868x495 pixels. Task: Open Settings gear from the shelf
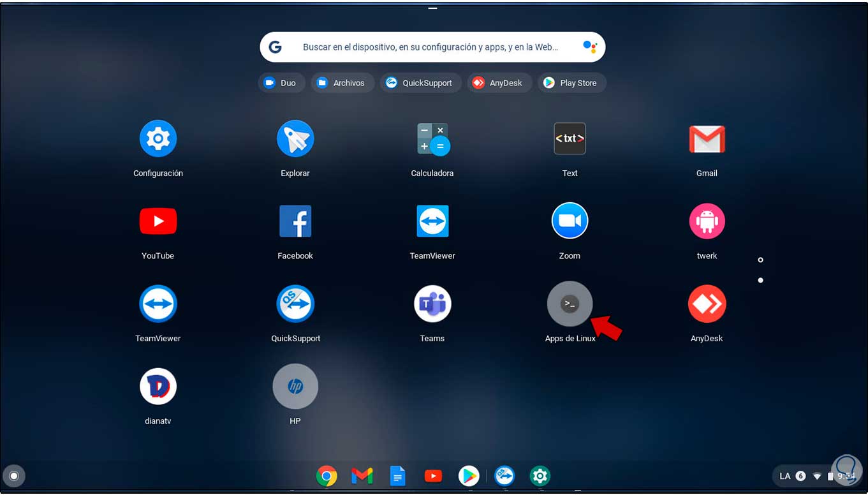[540, 476]
